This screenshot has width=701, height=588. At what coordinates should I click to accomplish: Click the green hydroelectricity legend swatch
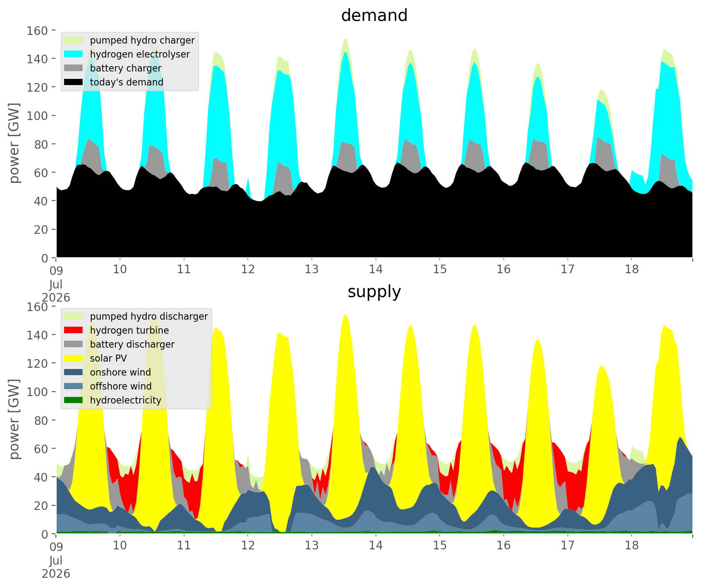[x=74, y=400]
